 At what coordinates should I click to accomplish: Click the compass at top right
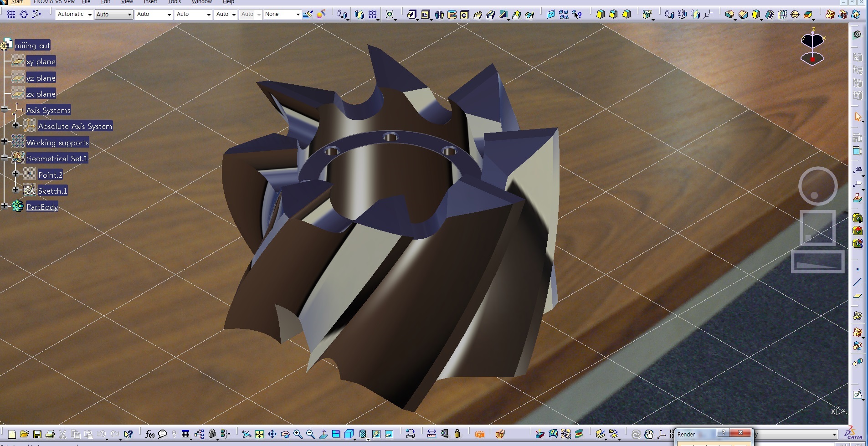pyautogui.click(x=812, y=47)
